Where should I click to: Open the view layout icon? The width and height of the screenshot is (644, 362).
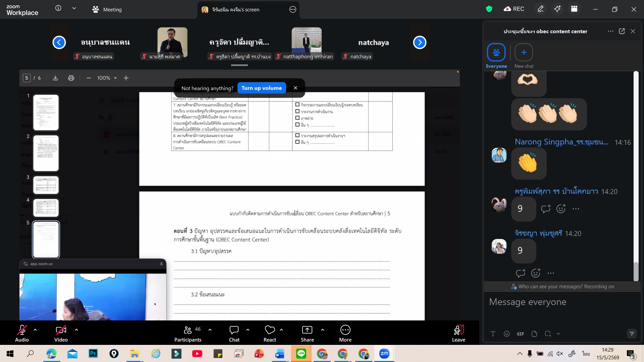(574, 9)
